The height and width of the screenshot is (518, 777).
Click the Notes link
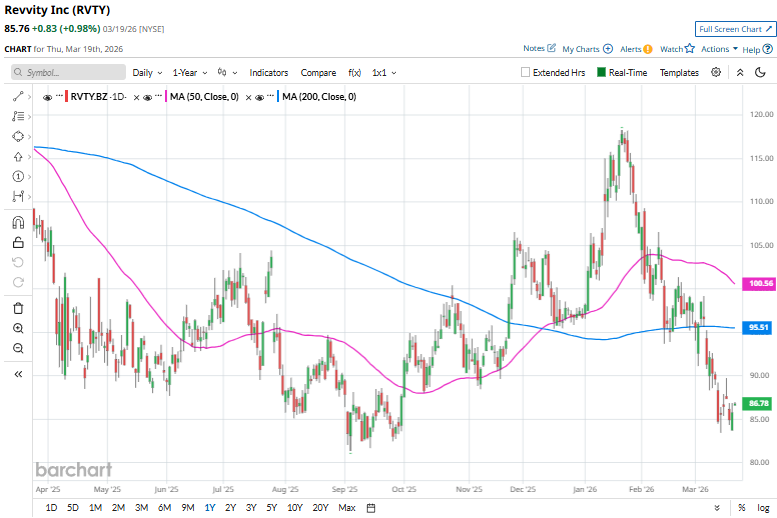pyautogui.click(x=534, y=48)
